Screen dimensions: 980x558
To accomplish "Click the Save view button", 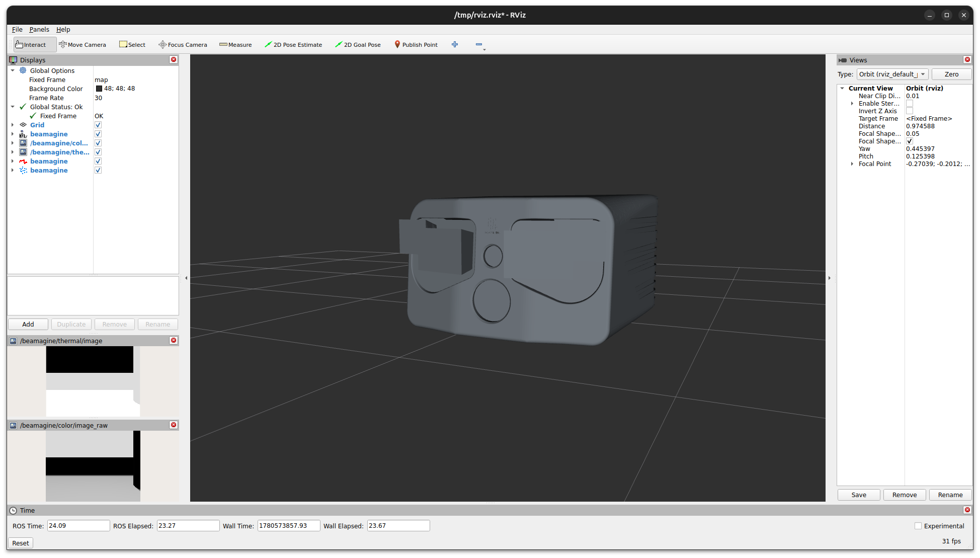I will [859, 495].
